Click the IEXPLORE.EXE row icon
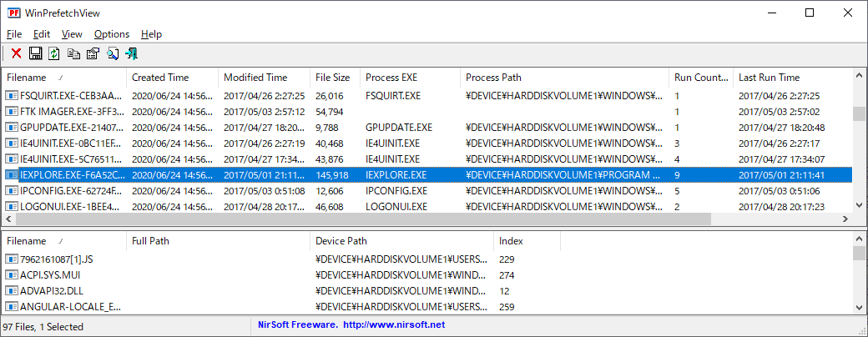Screen dimensions: 868x337 [x=13, y=175]
